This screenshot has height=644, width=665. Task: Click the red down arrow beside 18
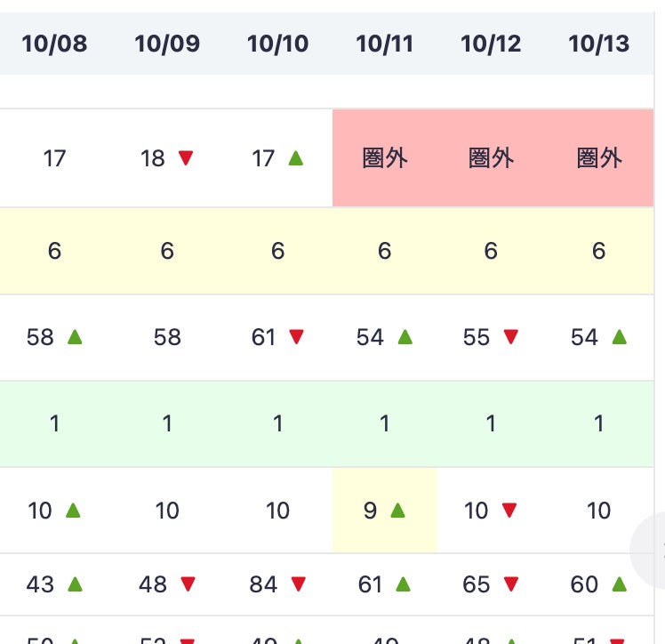(x=185, y=158)
